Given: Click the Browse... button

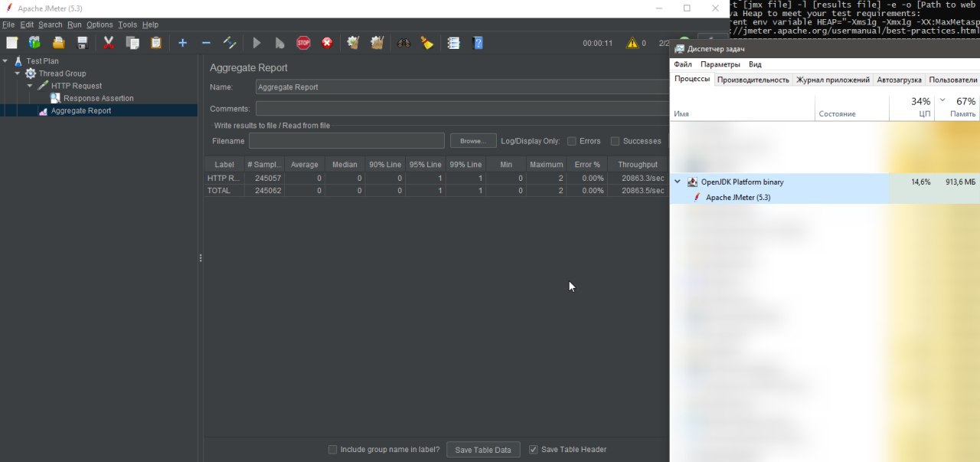Looking at the screenshot, I should (473, 141).
